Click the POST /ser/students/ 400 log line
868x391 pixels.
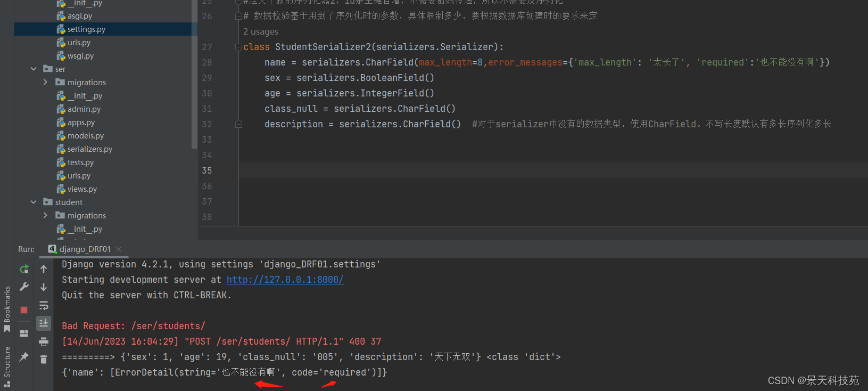click(221, 341)
